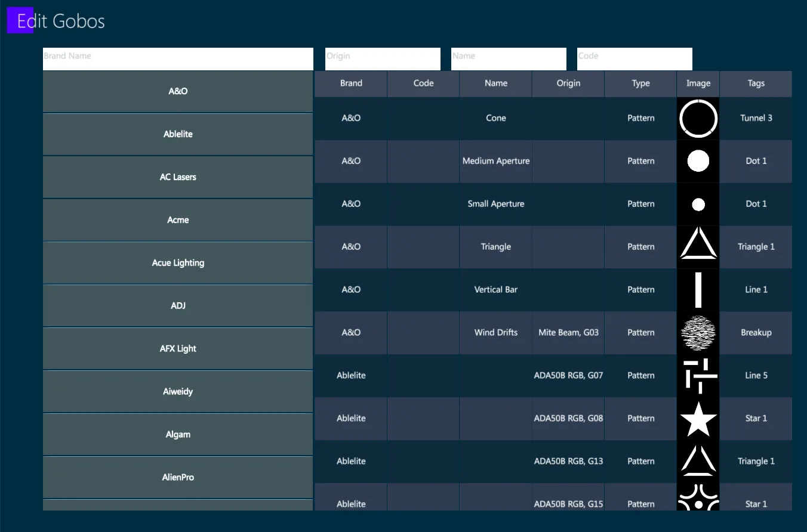Click the Mite Beam, G03 origin cell
Image resolution: width=807 pixels, height=532 pixels.
(568, 333)
